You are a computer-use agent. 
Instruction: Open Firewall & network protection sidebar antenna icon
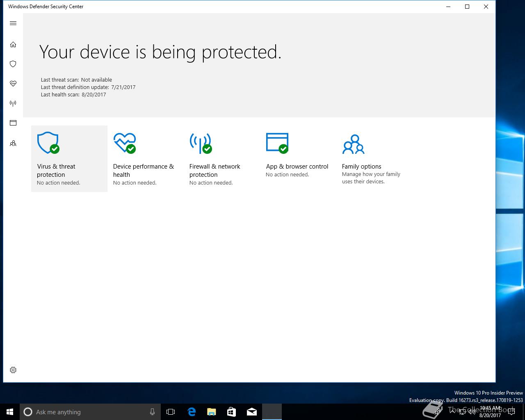click(13, 103)
